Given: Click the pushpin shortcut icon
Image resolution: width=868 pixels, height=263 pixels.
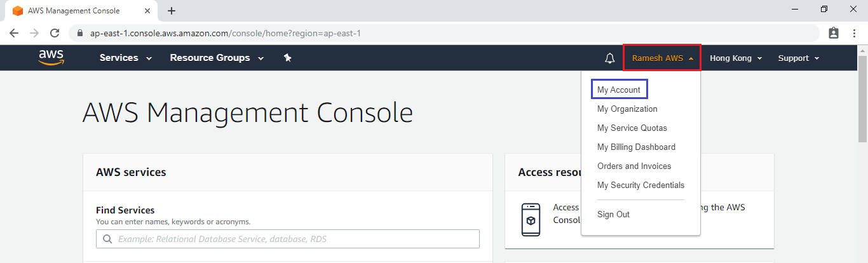Looking at the screenshot, I should [x=287, y=58].
